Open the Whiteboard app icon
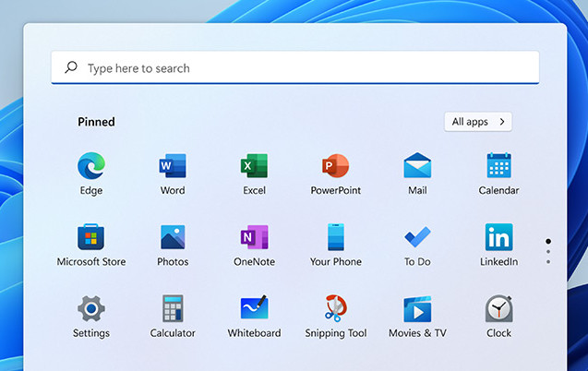This screenshot has width=588, height=371. point(254,307)
